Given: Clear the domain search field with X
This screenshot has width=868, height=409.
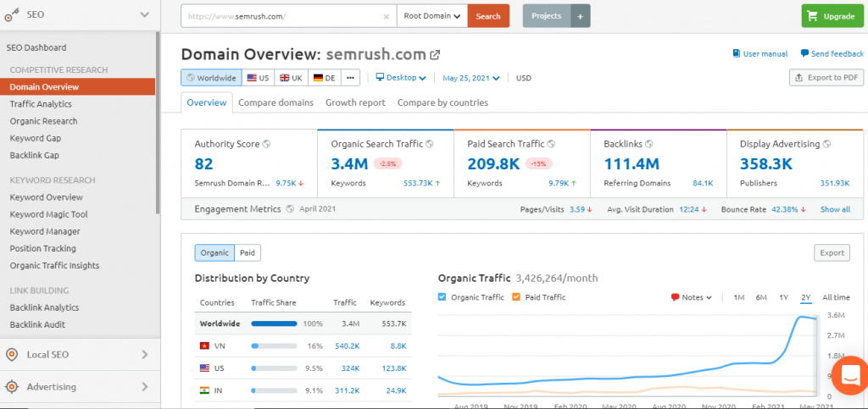Looking at the screenshot, I should (387, 16).
